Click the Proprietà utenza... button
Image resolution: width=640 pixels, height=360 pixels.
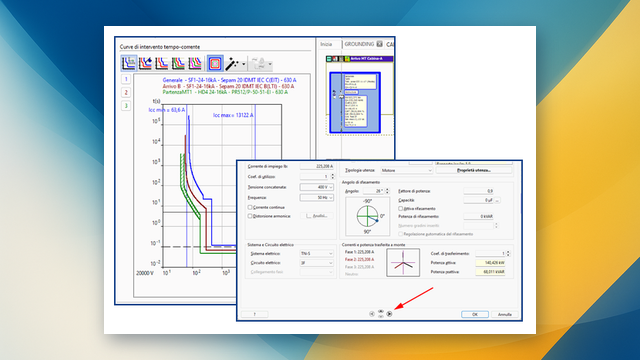473,170
